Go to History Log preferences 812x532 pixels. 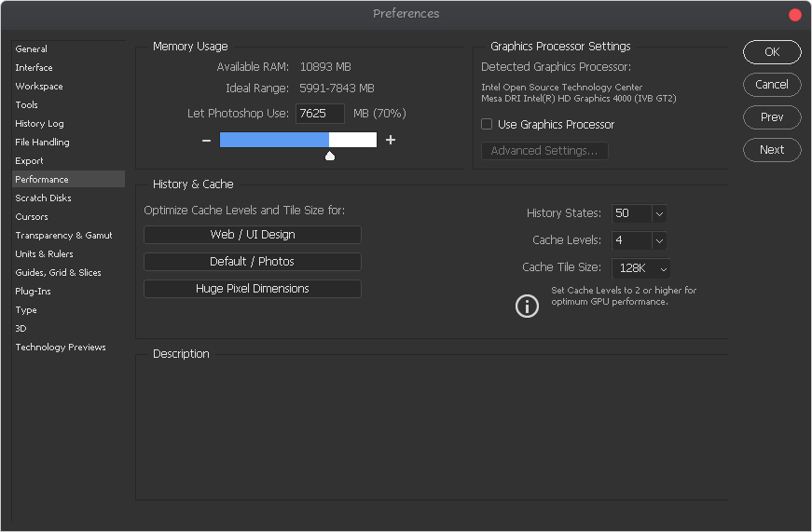click(x=68, y=123)
